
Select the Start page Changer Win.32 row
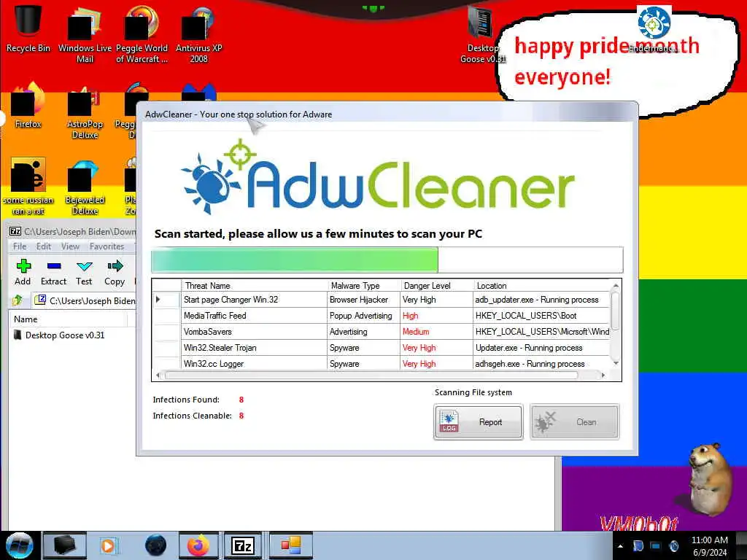[x=381, y=300]
